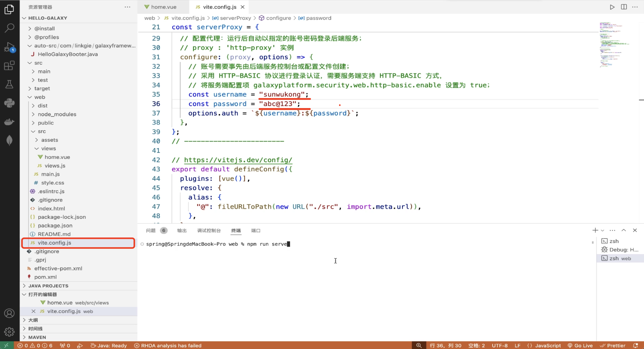Viewport: 644px width, 349px height.
Task: Close the bottom terminal panel
Action: (x=635, y=230)
